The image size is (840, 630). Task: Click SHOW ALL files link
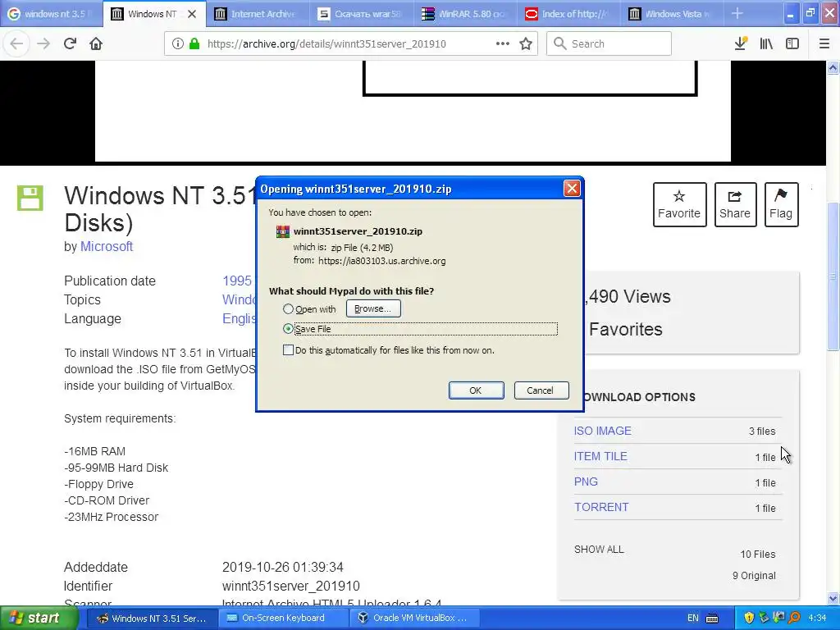coord(599,550)
